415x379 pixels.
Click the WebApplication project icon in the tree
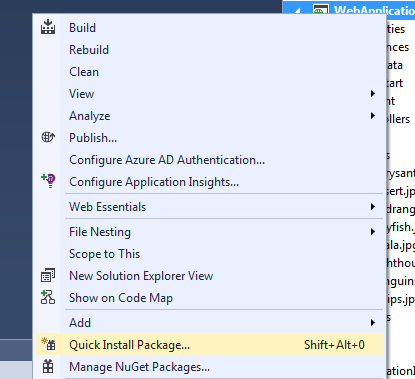(x=321, y=9)
